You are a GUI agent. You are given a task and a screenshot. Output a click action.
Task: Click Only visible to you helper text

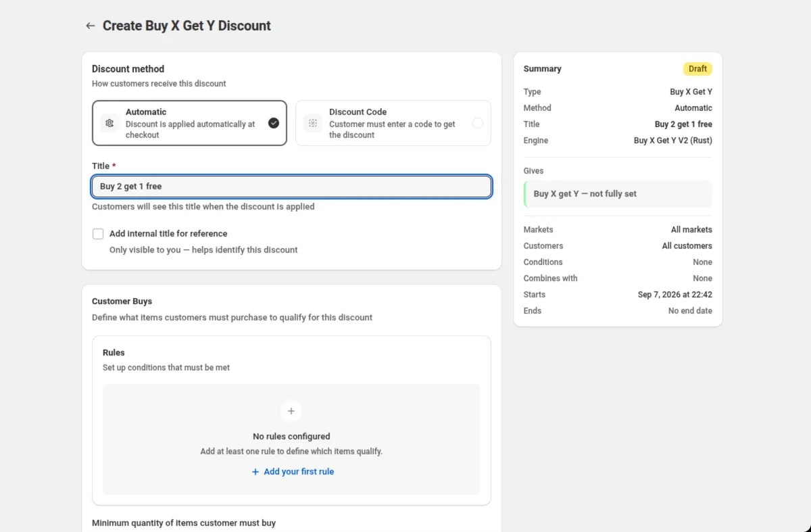(203, 250)
